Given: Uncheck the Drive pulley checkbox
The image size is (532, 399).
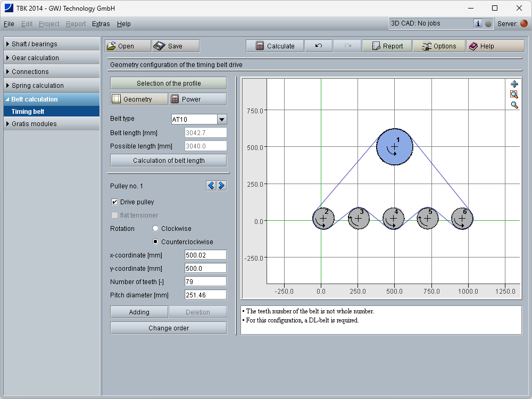Looking at the screenshot, I should point(114,202).
